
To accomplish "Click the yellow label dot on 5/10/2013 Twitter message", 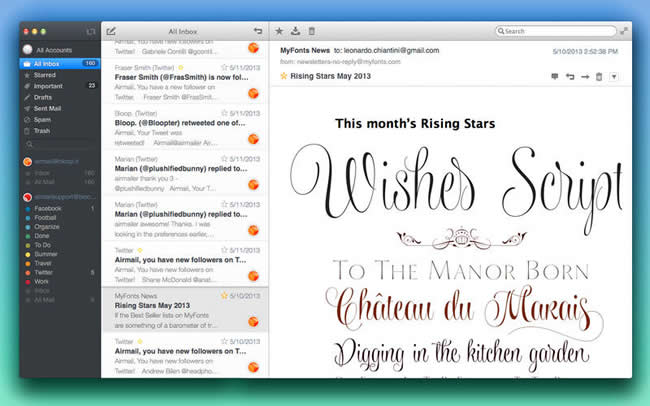I will click(140, 341).
